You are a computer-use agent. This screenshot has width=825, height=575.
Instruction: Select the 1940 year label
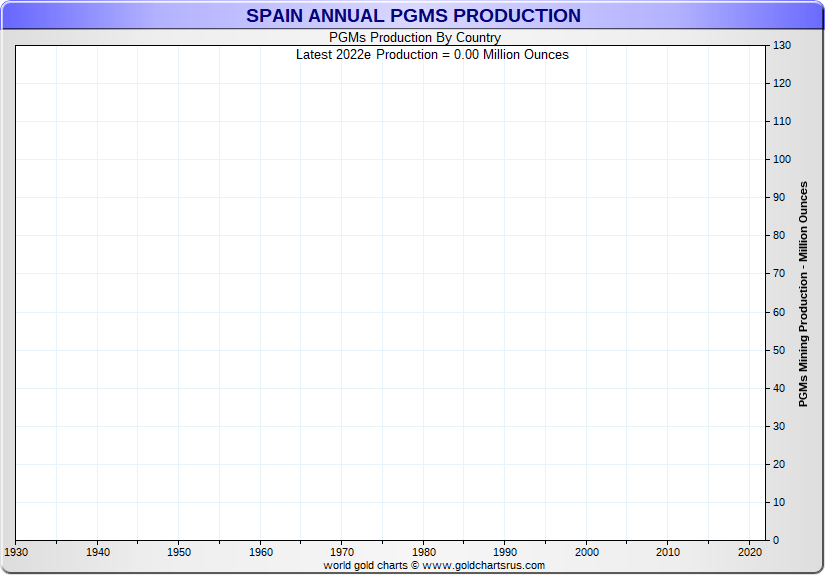coord(97,552)
